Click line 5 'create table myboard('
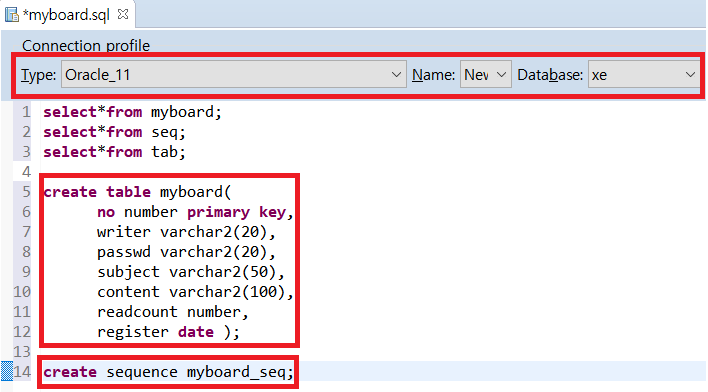 137,192
